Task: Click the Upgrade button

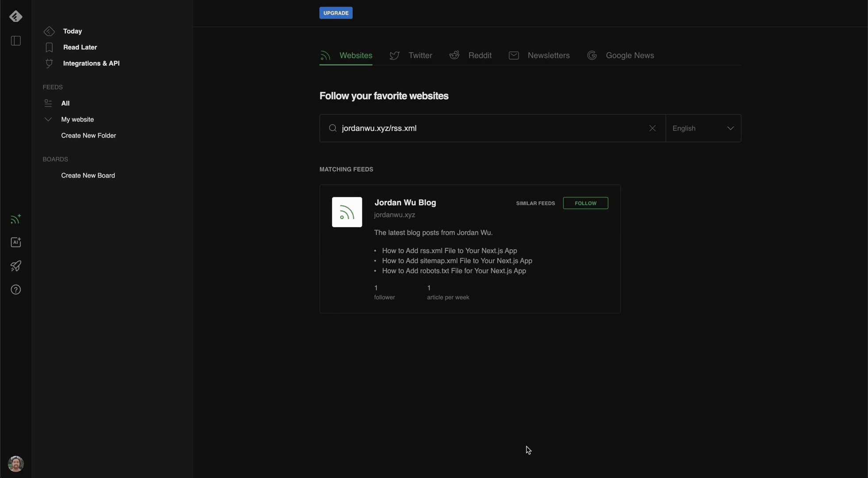Action: coord(336,13)
